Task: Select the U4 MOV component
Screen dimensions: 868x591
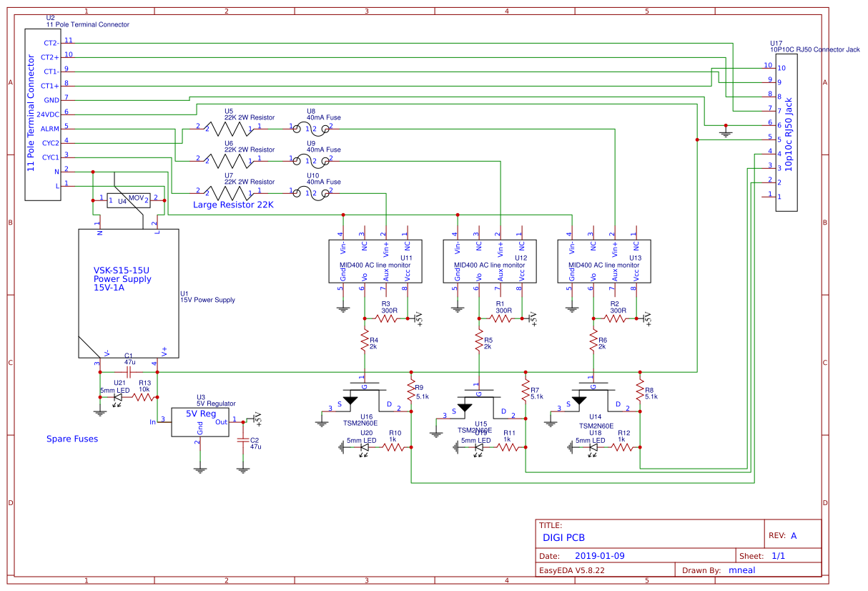Action: point(128,200)
